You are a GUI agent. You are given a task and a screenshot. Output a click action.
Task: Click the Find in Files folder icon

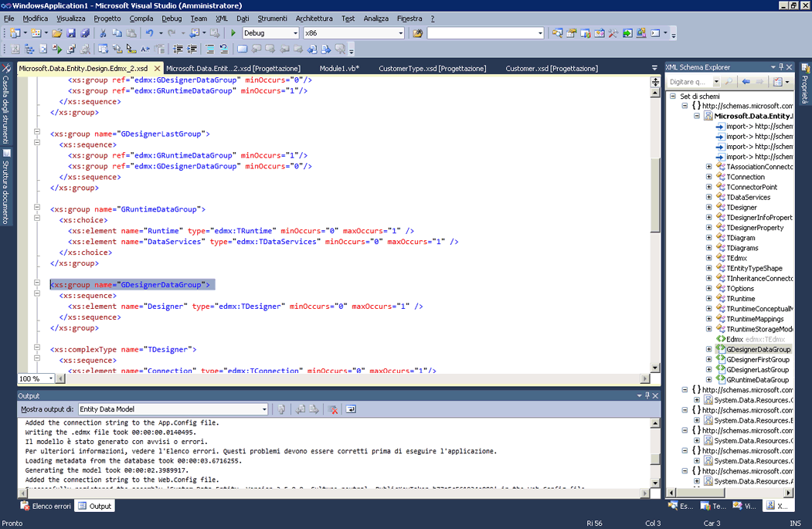(x=417, y=33)
